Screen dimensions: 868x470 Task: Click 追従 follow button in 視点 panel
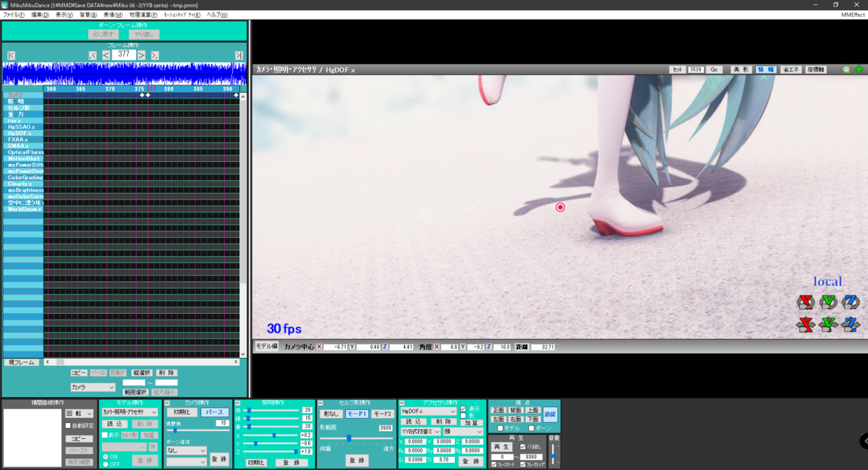point(550,414)
